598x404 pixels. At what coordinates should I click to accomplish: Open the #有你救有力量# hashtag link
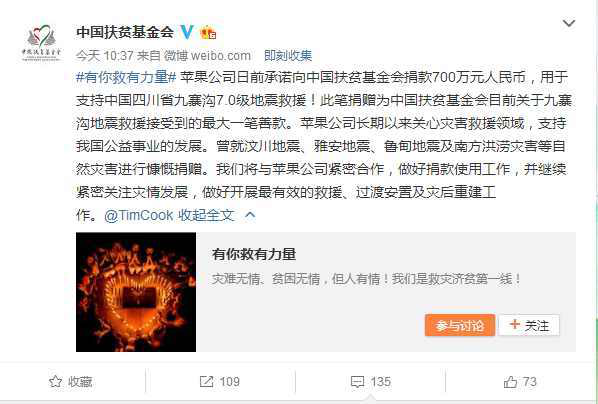126,77
